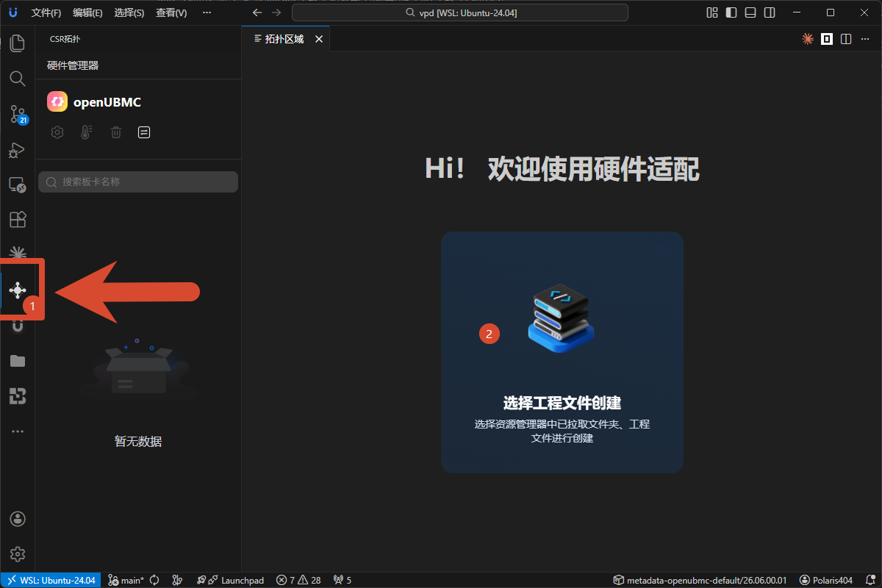Open Launchpad from status bar
This screenshot has height=588, width=882.
(x=229, y=581)
